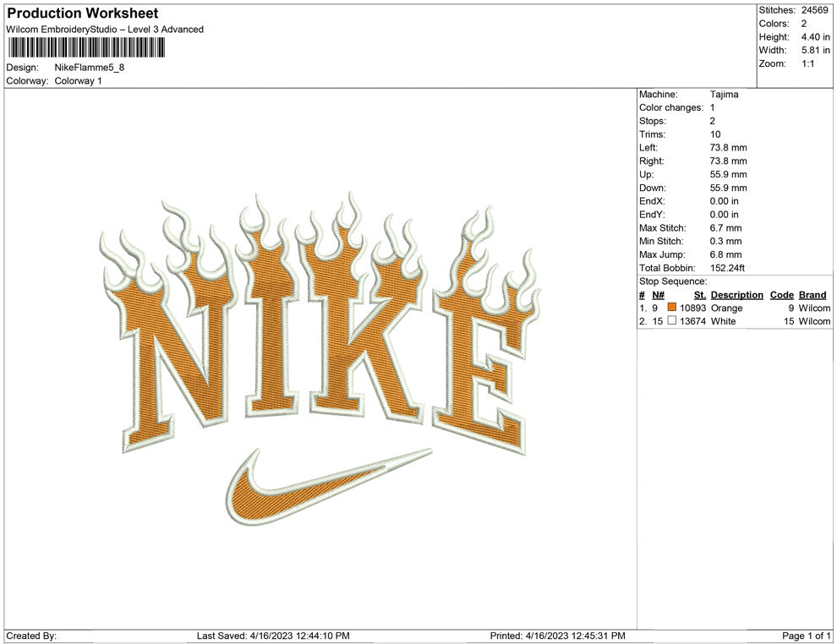The height and width of the screenshot is (644, 837).
Task: Click the 'Description' column header
Action: coord(737,295)
